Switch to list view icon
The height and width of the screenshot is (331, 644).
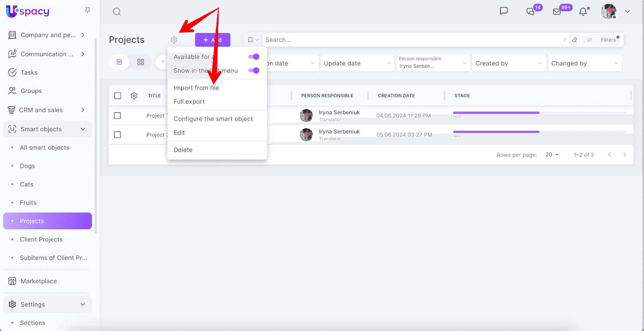119,62
